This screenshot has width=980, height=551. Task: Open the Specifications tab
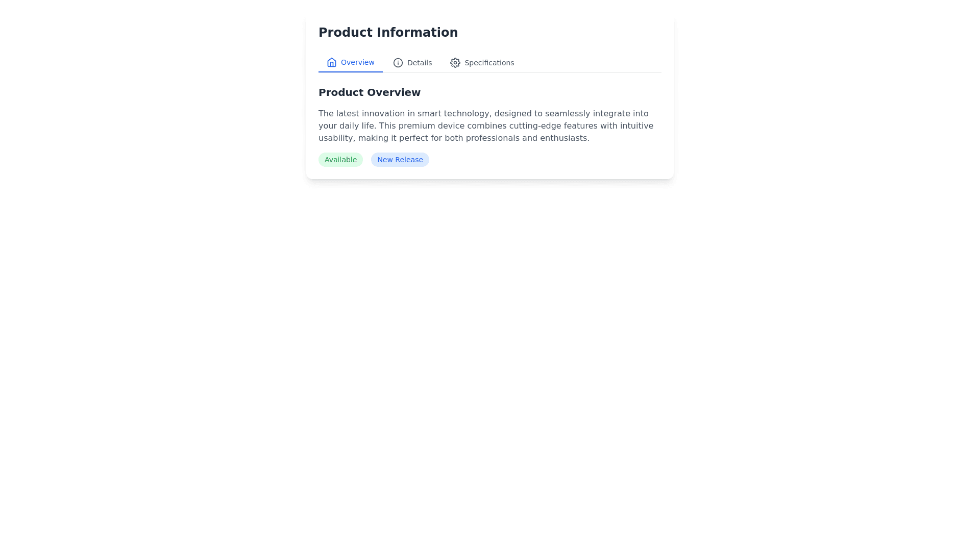pos(488,63)
